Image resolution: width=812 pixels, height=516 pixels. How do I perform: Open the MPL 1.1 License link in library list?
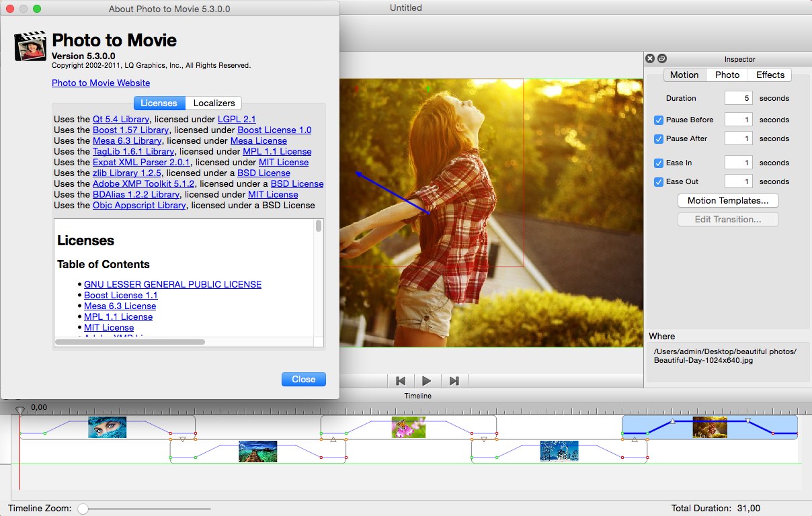point(277,151)
